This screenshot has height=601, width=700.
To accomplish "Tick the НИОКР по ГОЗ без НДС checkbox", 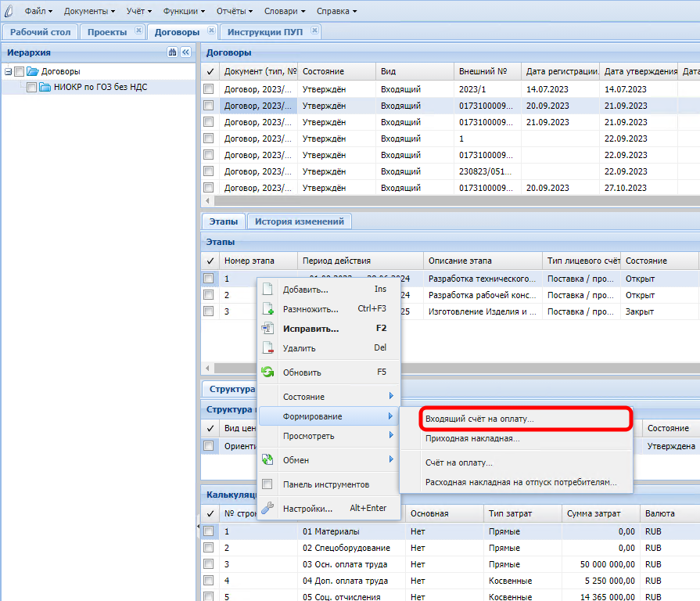I will click(32, 88).
